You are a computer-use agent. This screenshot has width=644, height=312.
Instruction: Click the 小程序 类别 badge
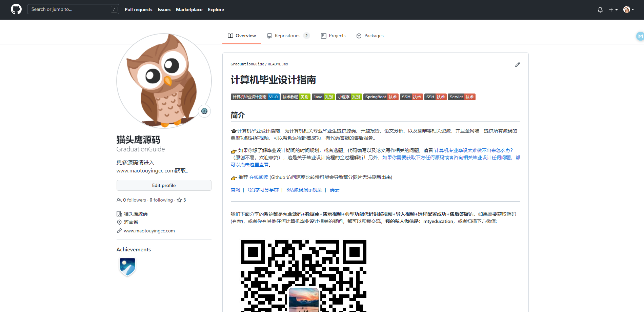coord(349,97)
